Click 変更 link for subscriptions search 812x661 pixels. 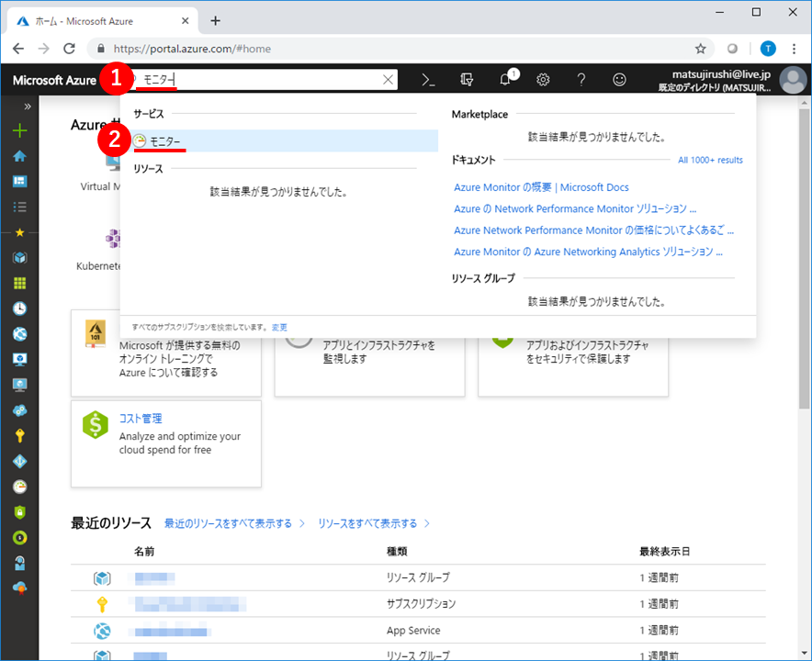pos(279,327)
